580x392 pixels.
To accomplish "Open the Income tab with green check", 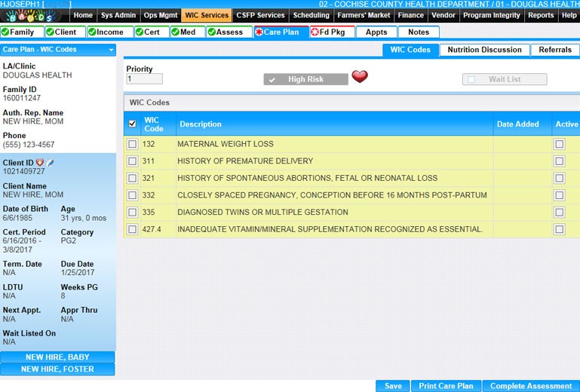I will pyautogui.click(x=109, y=32).
